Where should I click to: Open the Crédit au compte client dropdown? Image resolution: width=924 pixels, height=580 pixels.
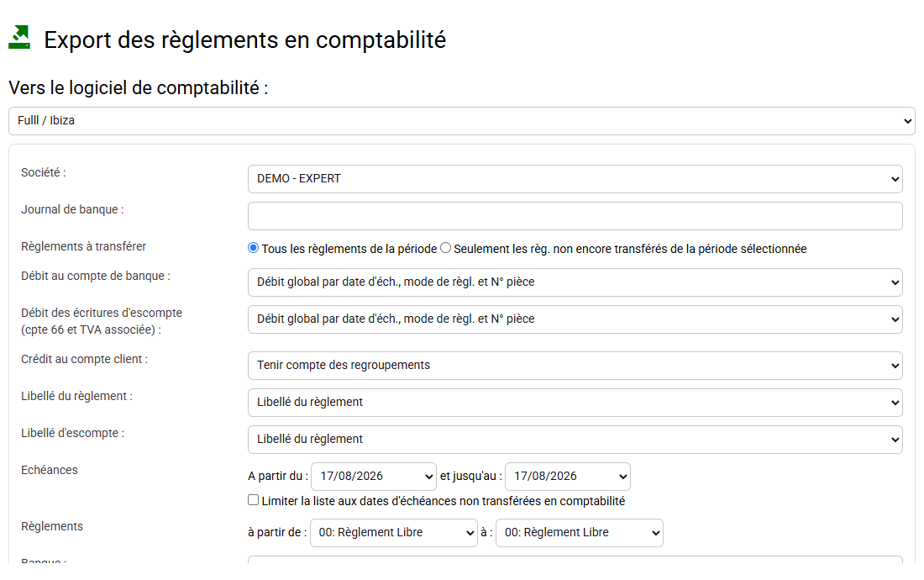pyautogui.click(x=575, y=366)
